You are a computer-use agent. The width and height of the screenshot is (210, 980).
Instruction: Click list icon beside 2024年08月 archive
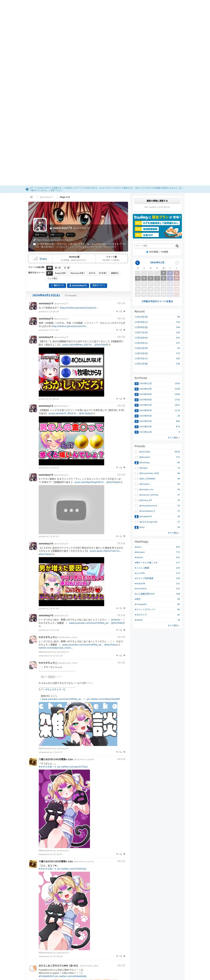pyautogui.click(x=136, y=400)
